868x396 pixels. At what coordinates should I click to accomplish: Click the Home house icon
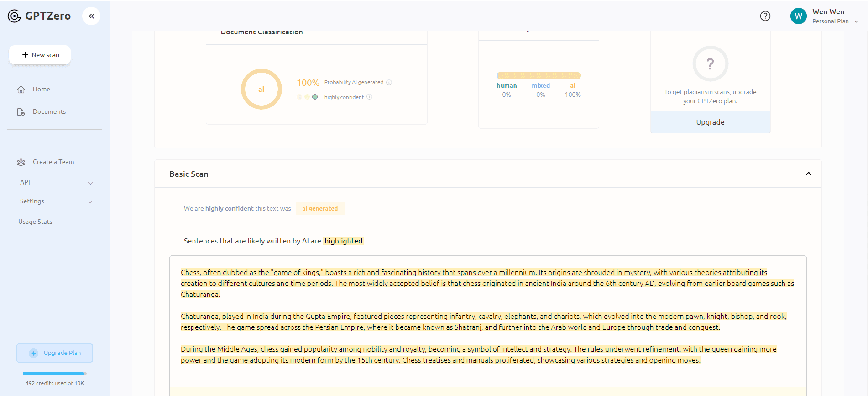coord(21,90)
